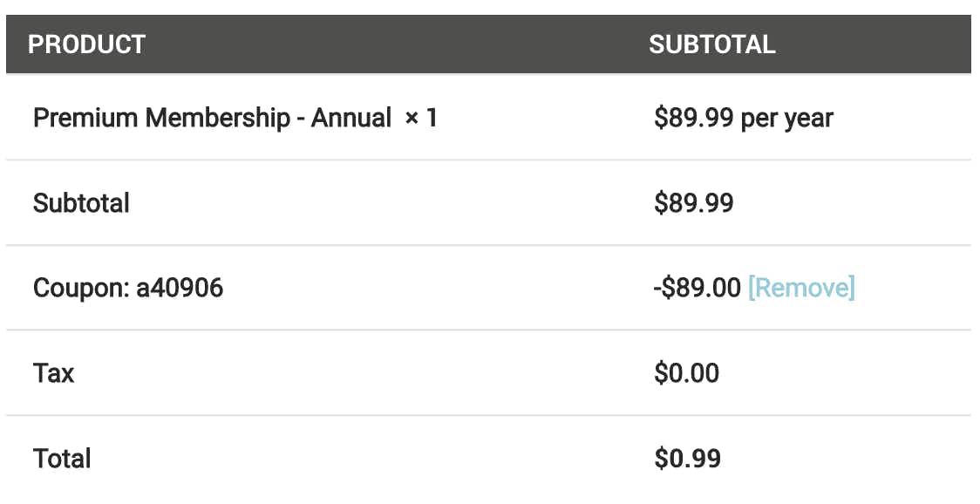Click the [Remove] coupon link
The height and width of the screenshot is (504, 980).
point(801,288)
